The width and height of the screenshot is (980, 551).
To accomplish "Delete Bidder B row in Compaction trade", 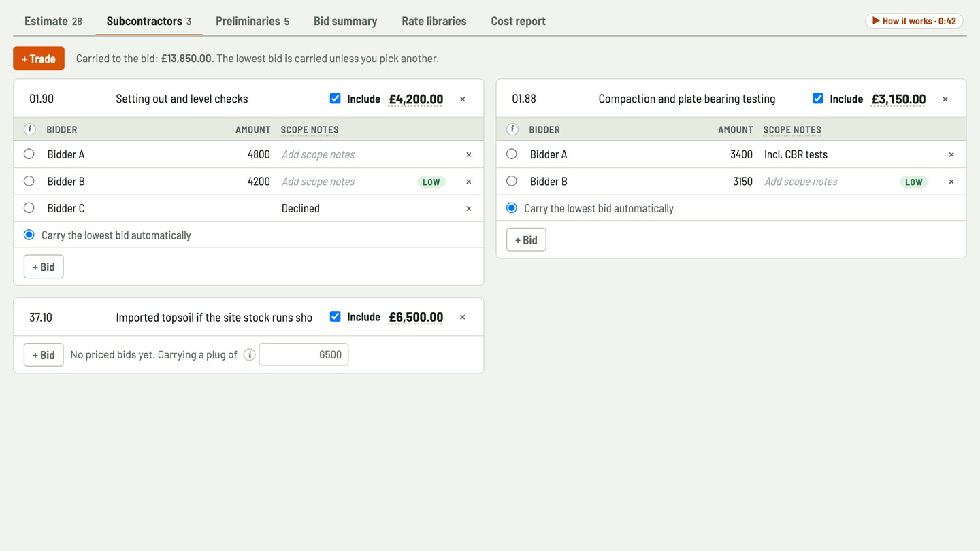I will click(x=951, y=182).
